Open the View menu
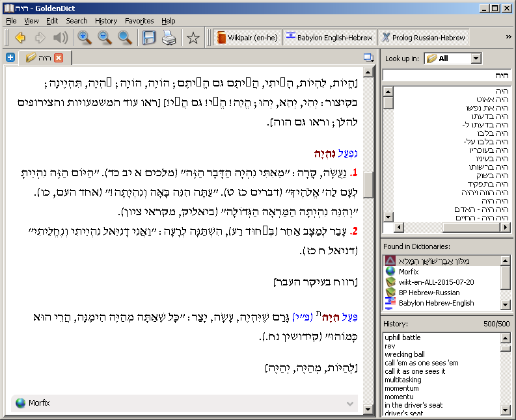This screenshot has height=420, width=516. pos(31,21)
